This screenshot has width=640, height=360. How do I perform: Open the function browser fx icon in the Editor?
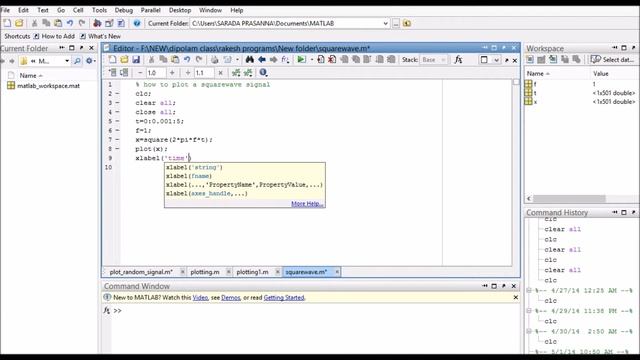point(458,60)
